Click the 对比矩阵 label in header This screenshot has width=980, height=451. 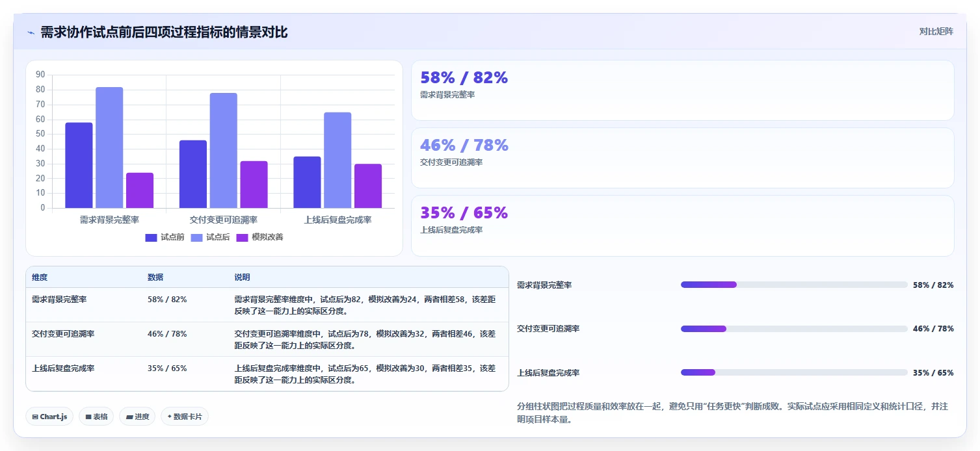936,31
